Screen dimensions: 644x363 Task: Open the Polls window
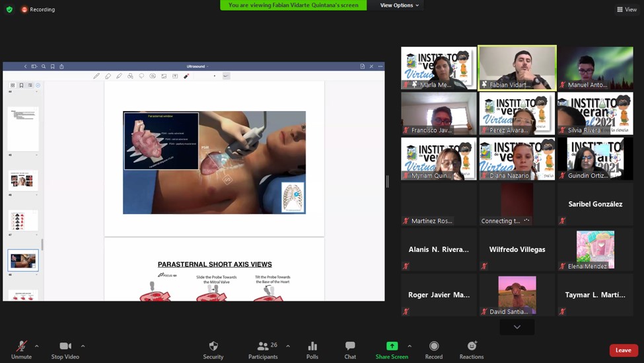pyautogui.click(x=312, y=350)
